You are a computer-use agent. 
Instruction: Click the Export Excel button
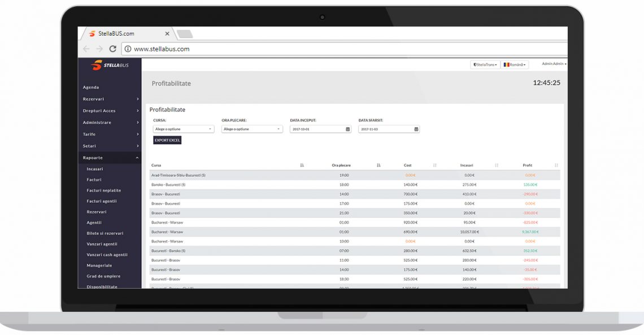(167, 140)
